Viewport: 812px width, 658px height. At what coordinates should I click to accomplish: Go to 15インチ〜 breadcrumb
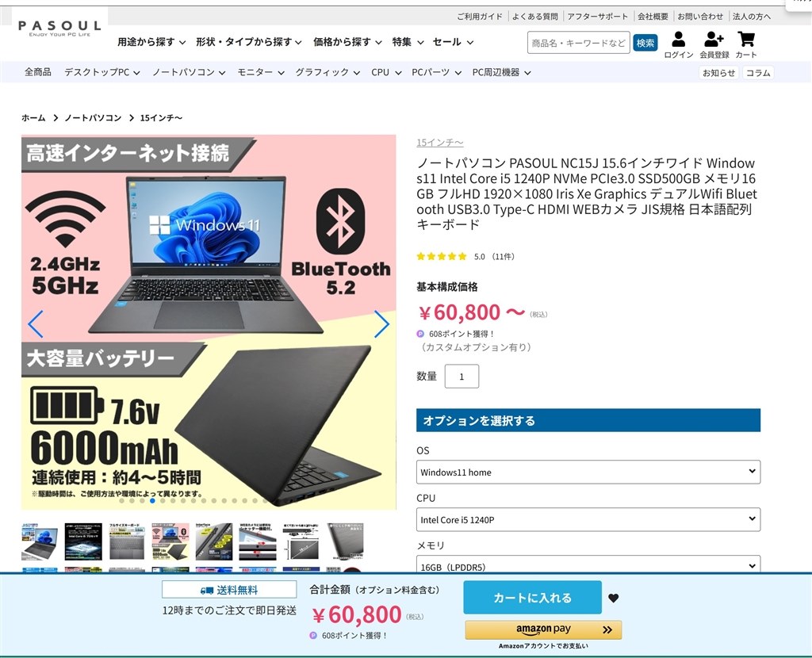[161, 118]
